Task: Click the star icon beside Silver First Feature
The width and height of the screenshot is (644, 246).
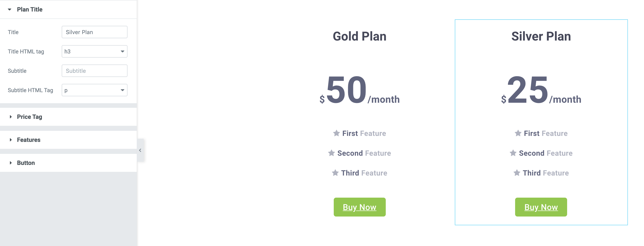Action: click(518, 133)
